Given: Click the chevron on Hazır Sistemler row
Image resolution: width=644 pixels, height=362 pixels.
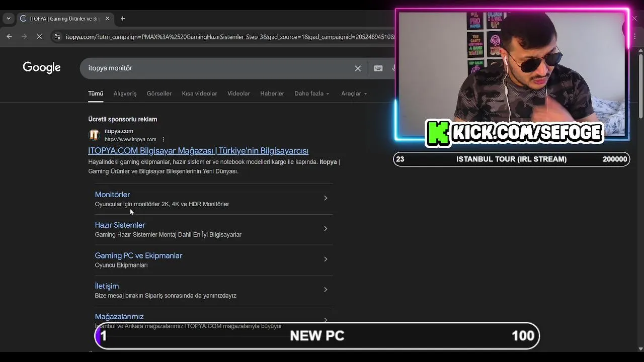Looking at the screenshot, I should 326,229.
